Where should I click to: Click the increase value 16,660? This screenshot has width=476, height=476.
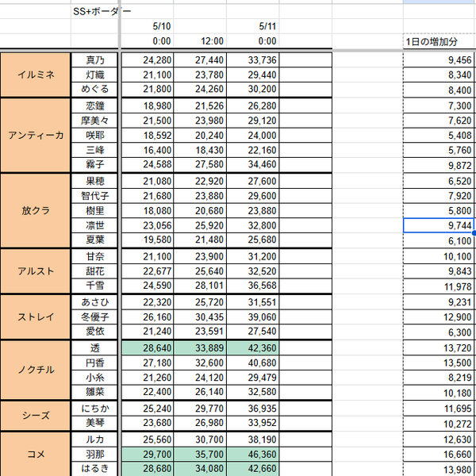[x=439, y=455]
